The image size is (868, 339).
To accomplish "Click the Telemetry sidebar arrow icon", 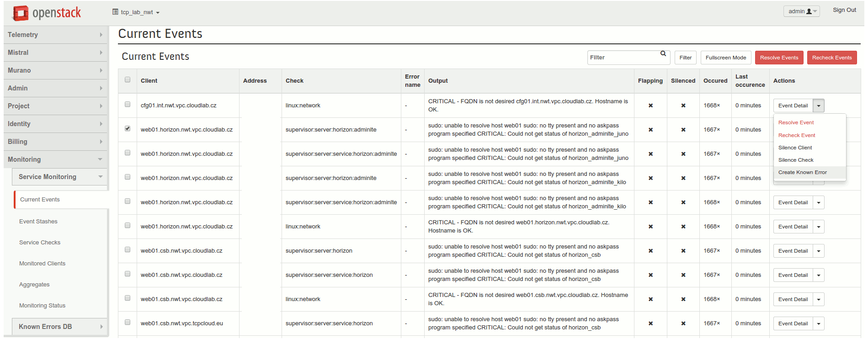I will click(101, 35).
